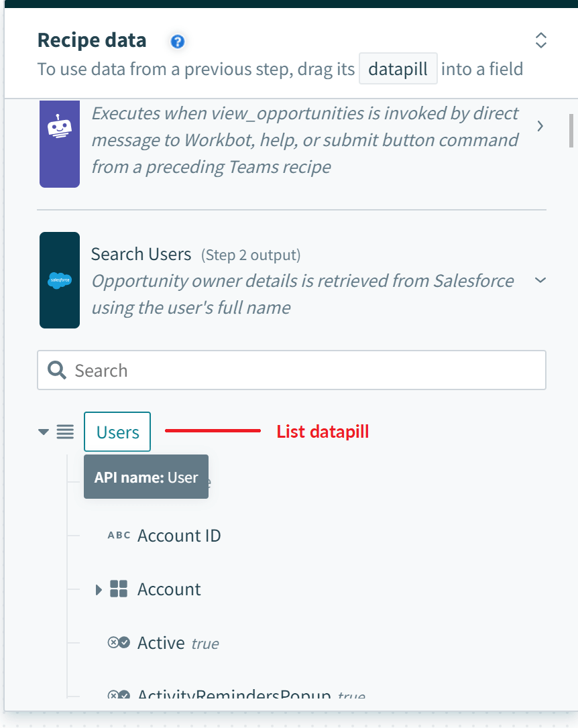This screenshot has width=578, height=728.
Task: Click the ABC text type icon
Action: click(119, 536)
